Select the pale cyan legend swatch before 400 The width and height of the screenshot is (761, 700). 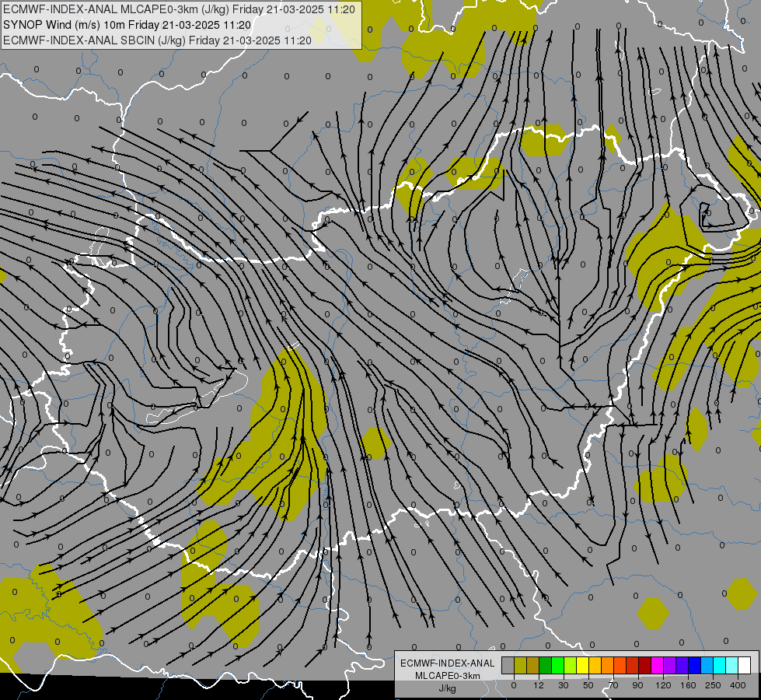click(x=732, y=665)
